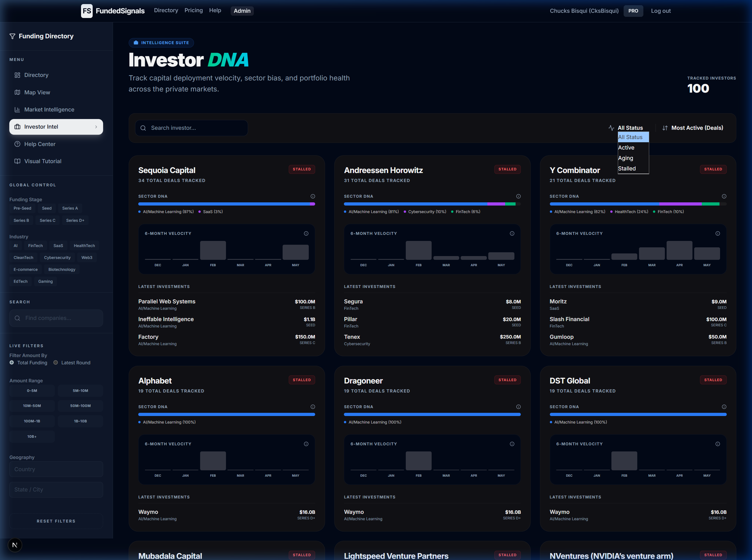Toggle the FinTech industry filter chip
This screenshot has width=752, height=560.
(x=35, y=246)
